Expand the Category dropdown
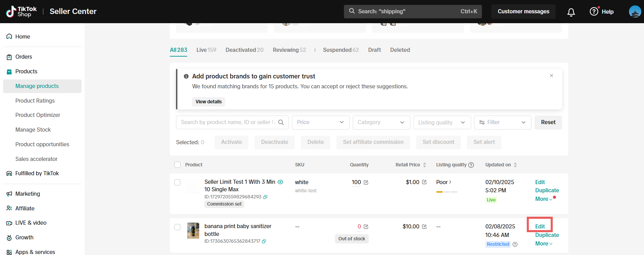 pos(381,122)
